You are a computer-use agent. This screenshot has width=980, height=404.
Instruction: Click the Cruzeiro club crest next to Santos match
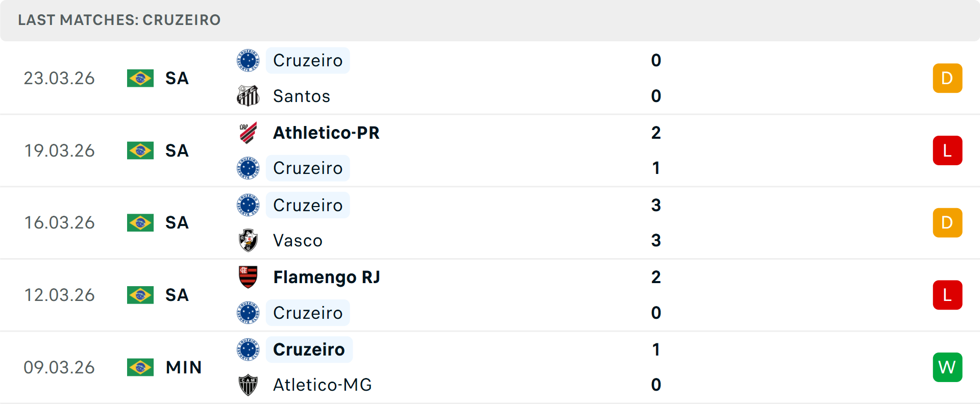click(248, 60)
